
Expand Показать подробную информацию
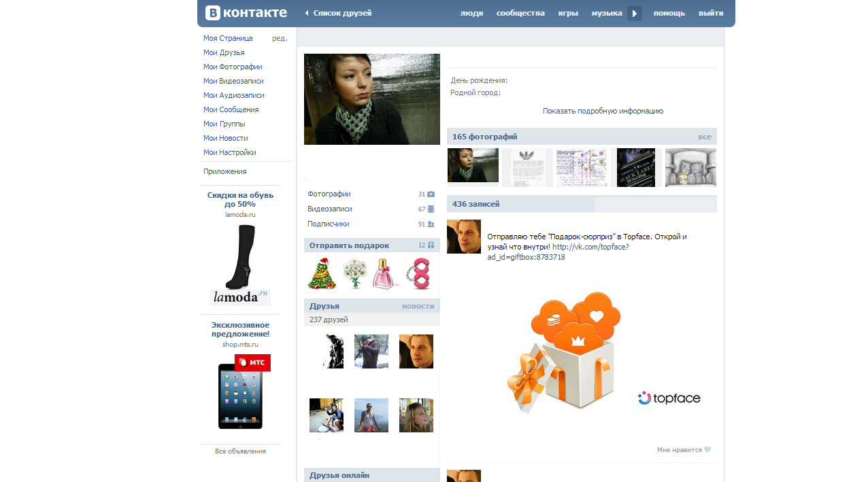[603, 111]
